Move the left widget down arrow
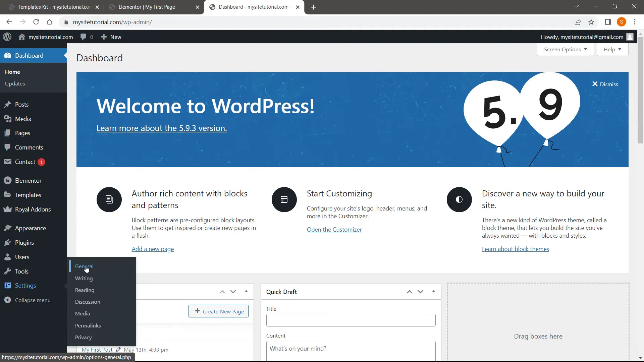 coord(233,292)
